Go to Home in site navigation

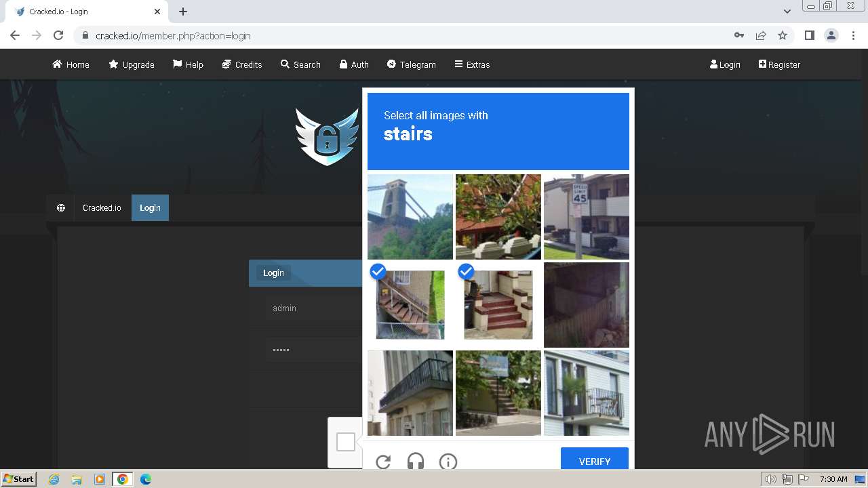click(71, 64)
